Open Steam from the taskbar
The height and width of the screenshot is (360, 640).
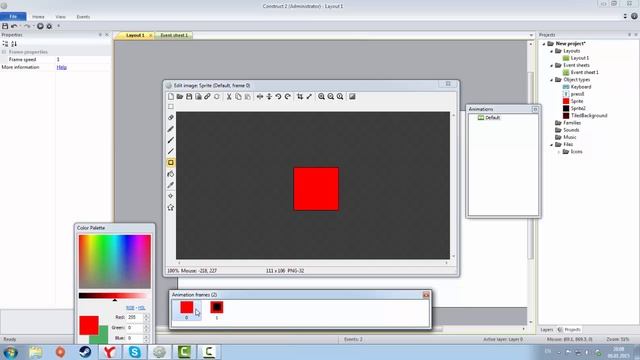(x=85, y=352)
